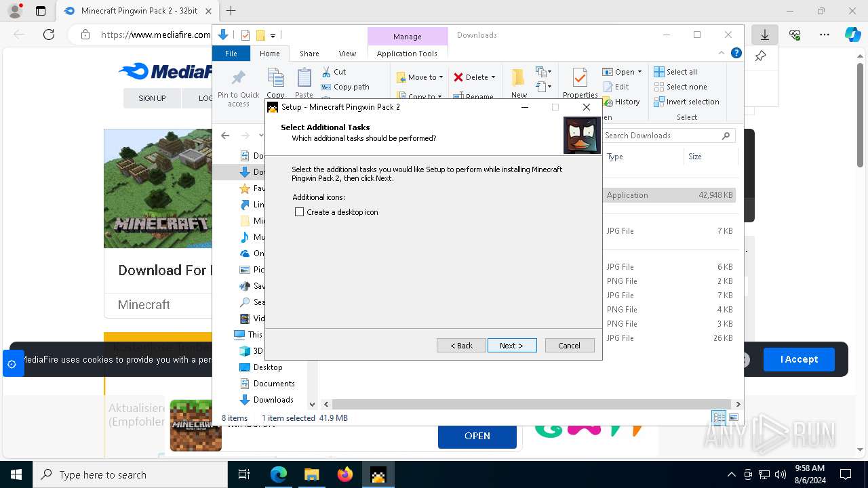Open the File tab in Explorer

pos(231,54)
